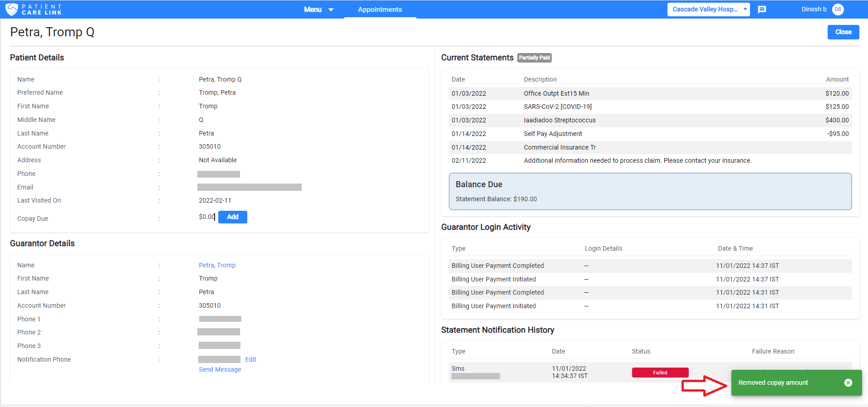Click the Statement Balance: $190.00 text
Image resolution: width=868 pixels, height=407 pixels.
(x=496, y=199)
